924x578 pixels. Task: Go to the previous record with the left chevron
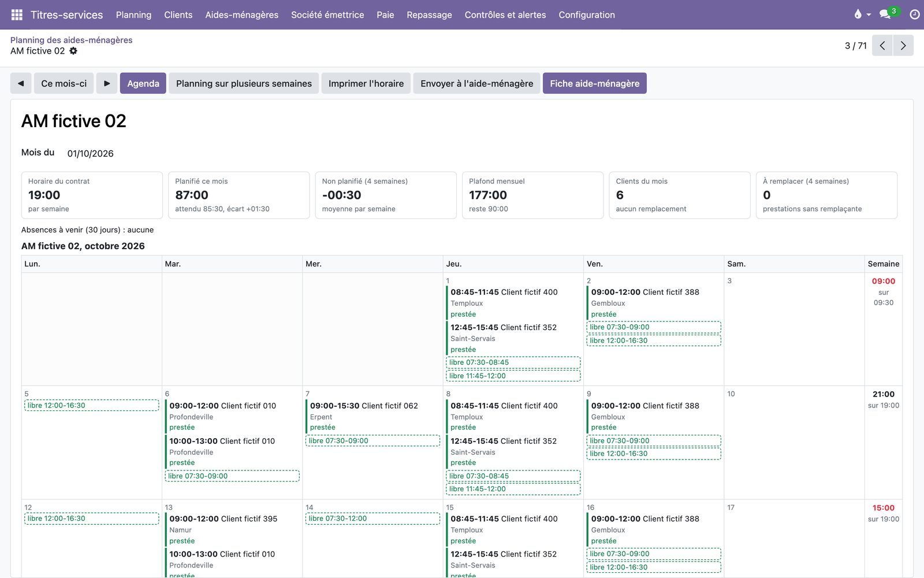[x=882, y=46]
